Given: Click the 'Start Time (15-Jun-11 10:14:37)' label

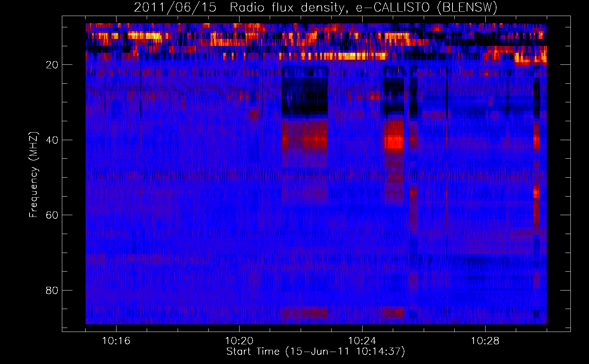Looking at the screenshot, I should pyautogui.click(x=316, y=352).
